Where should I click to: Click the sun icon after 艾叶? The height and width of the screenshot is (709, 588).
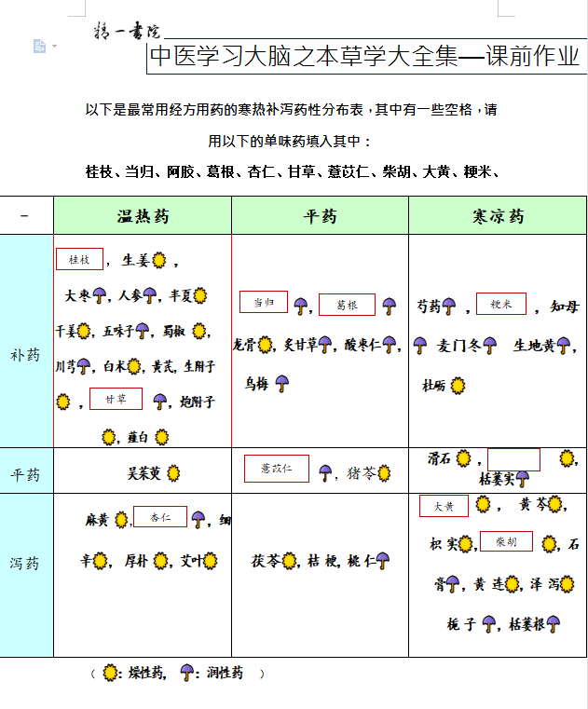pos(210,561)
